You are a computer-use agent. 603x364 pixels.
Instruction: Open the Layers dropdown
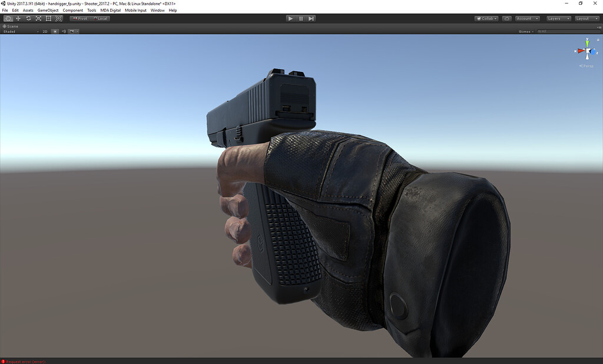pos(558,18)
